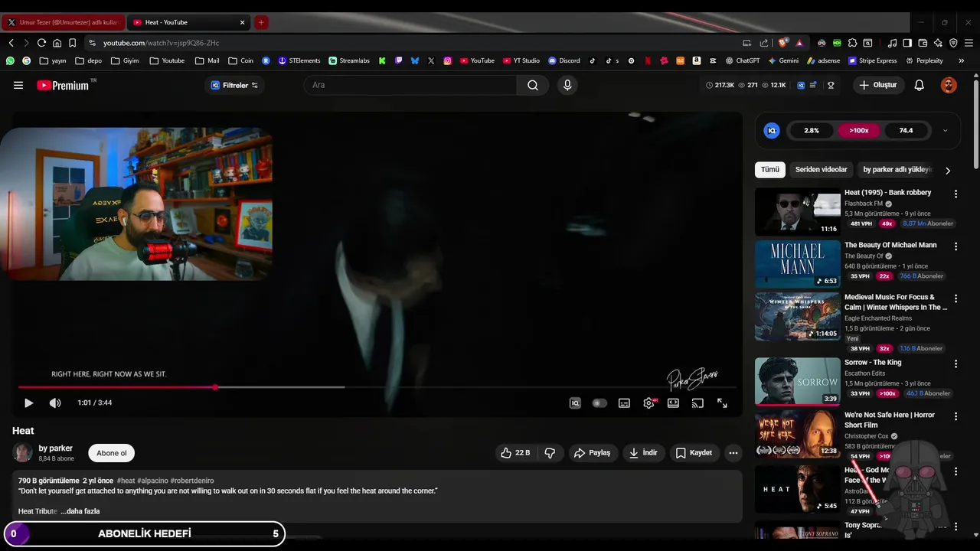Switch to theater mode
The image size is (980, 551).
673,403
